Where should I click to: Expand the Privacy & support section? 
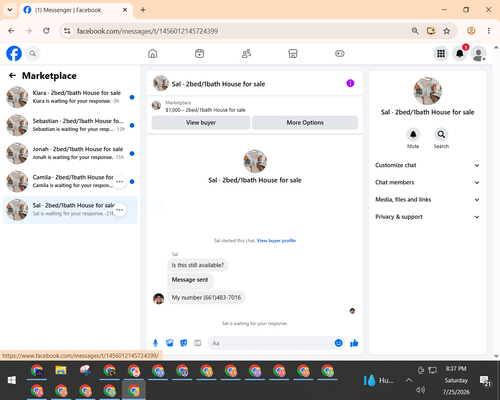point(427,217)
